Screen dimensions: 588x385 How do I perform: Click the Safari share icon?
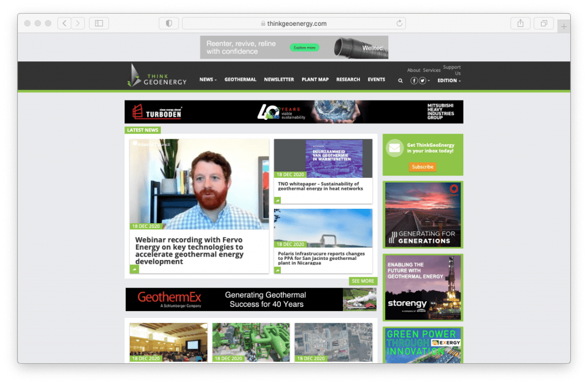tap(520, 24)
